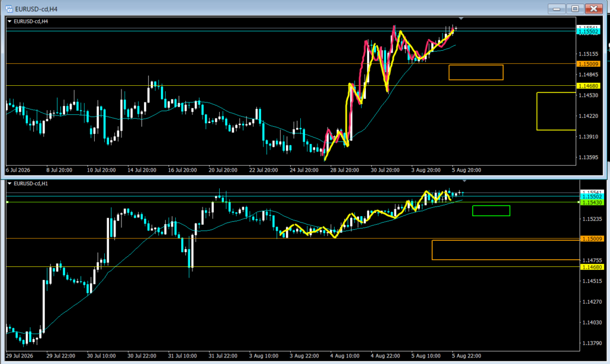The width and height of the screenshot is (610, 364).
Task: Click 1.14755 on the H1 price scale
Action: [592, 260]
